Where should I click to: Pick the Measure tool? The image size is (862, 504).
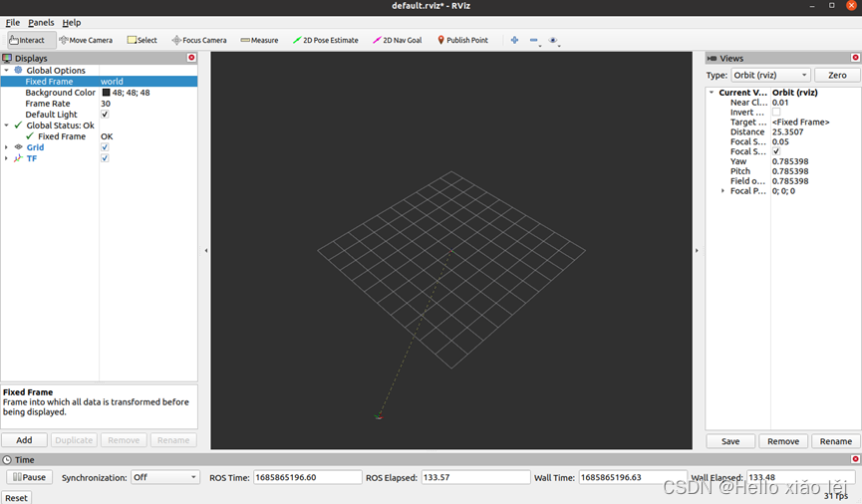[259, 40]
